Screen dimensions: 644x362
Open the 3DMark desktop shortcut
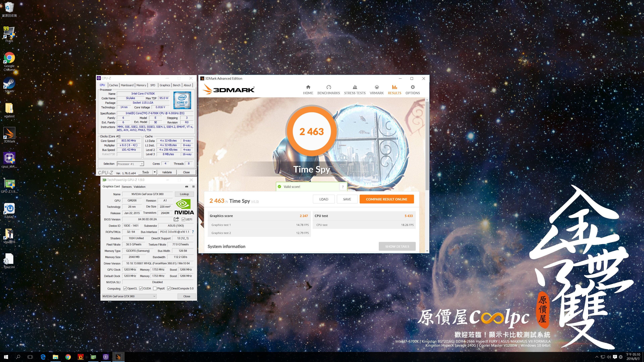9,135
